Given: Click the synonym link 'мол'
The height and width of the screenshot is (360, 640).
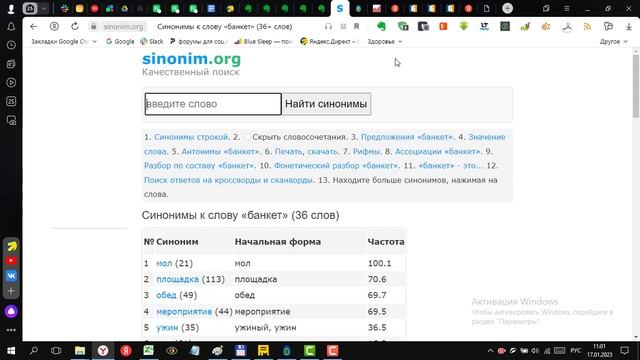Looking at the screenshot, I should [164, 264].
